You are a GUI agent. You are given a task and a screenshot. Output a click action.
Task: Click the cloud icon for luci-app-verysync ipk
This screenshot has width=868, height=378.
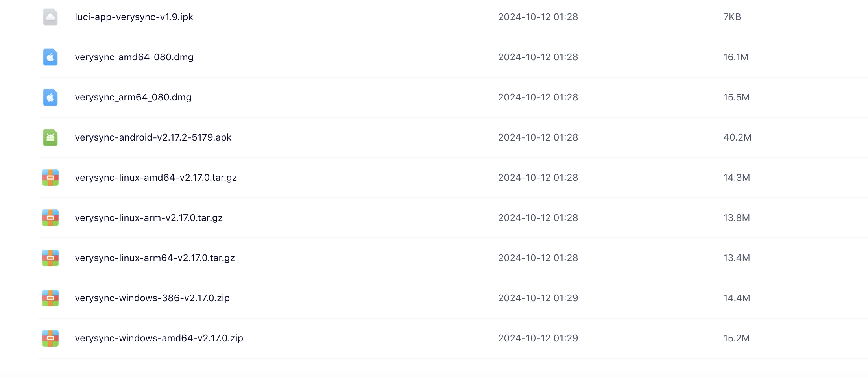point(50,17)
